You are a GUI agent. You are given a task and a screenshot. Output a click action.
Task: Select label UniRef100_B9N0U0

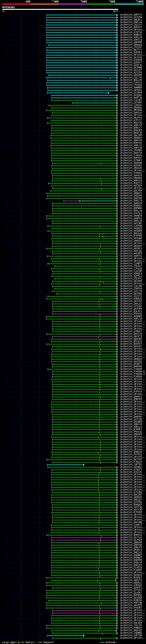point(131,35)
